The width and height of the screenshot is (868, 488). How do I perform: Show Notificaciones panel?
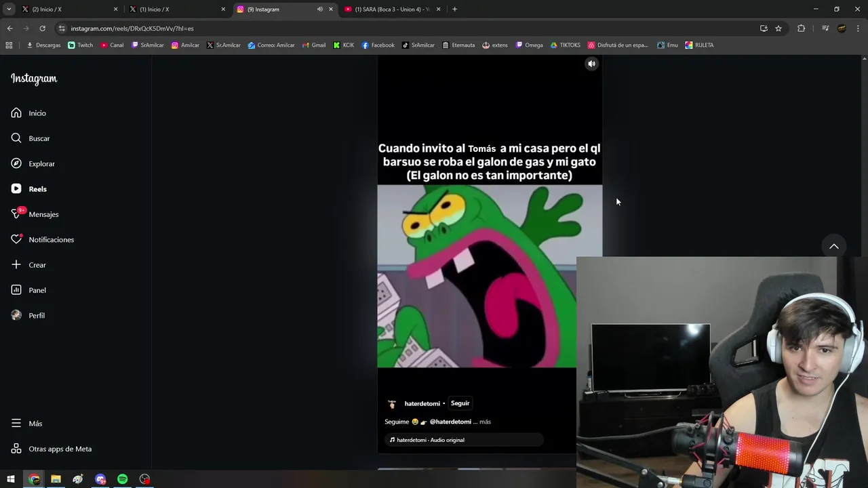point(42,239)
